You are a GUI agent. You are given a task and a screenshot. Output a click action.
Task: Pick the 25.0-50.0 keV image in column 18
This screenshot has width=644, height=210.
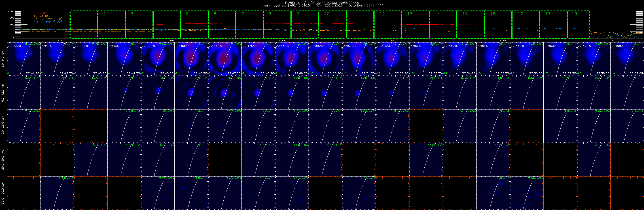coord(594,160)
